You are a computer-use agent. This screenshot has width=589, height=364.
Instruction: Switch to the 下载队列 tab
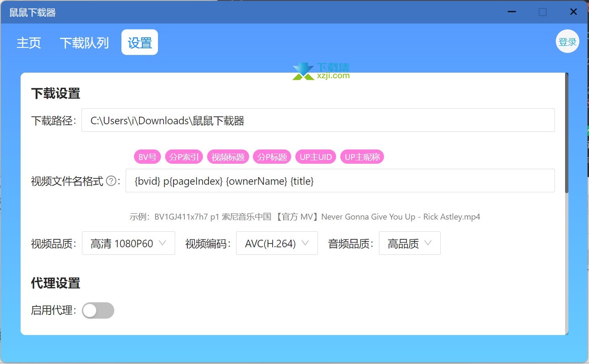pyautogui.click(x=84, y=42)
